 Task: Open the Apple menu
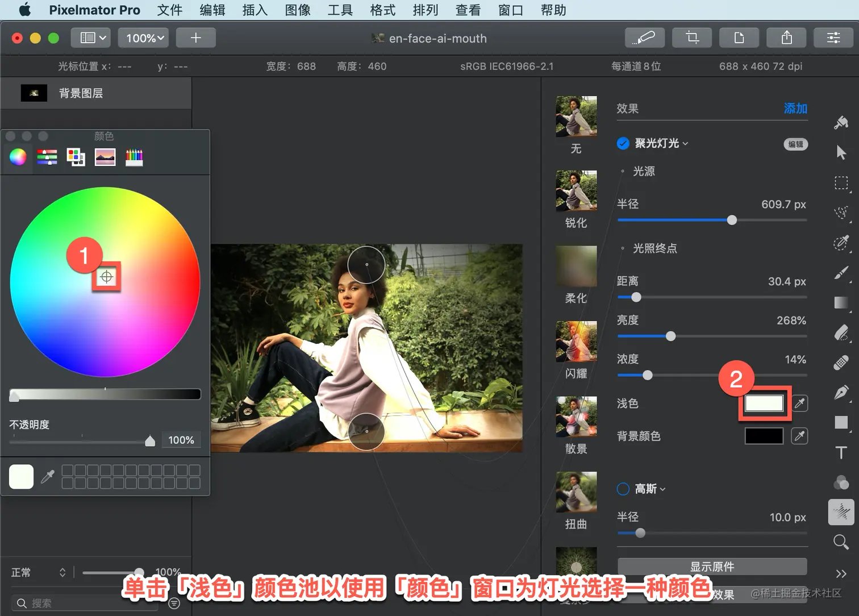pyautogui.click(x=25, y=10)
